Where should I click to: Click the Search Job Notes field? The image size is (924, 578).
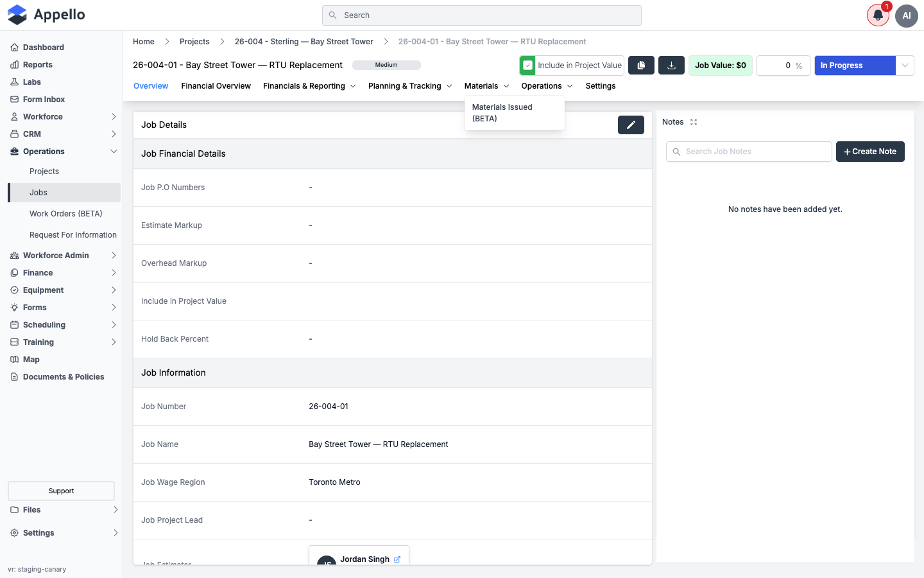(749, 152)
